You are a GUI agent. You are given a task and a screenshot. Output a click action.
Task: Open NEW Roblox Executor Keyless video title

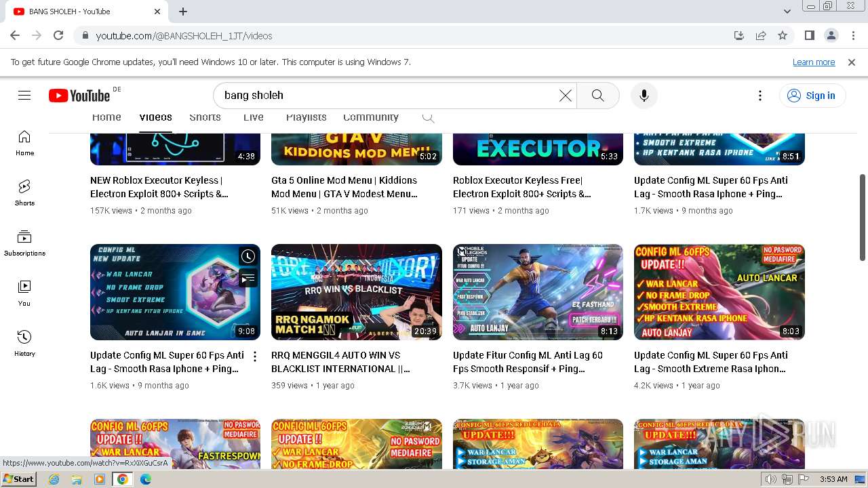(x=159, y=187)
